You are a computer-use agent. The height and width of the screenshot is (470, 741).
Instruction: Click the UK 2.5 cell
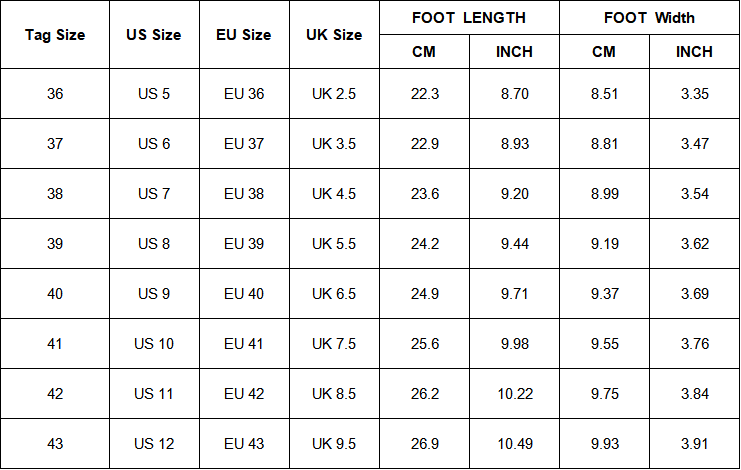334,94
